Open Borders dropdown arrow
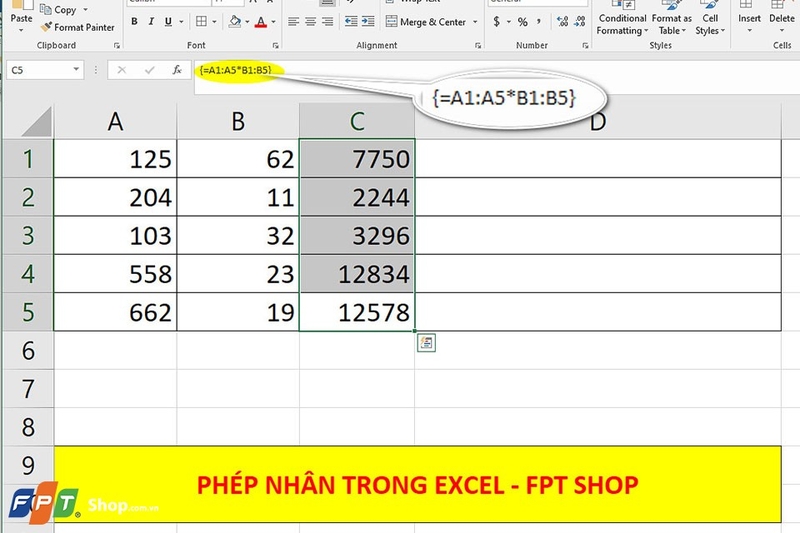Viewport: 800px width, 533px height. click(214, 21)
